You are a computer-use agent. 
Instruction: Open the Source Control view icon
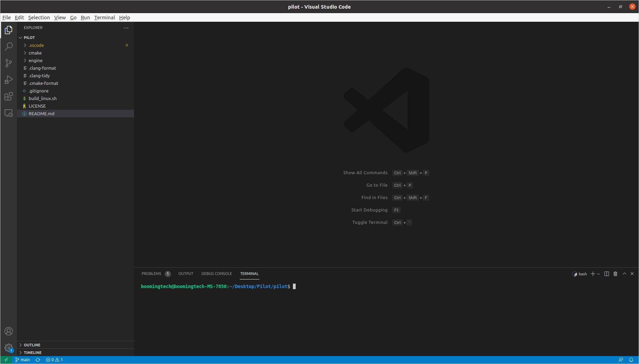(x=9, y=63)
